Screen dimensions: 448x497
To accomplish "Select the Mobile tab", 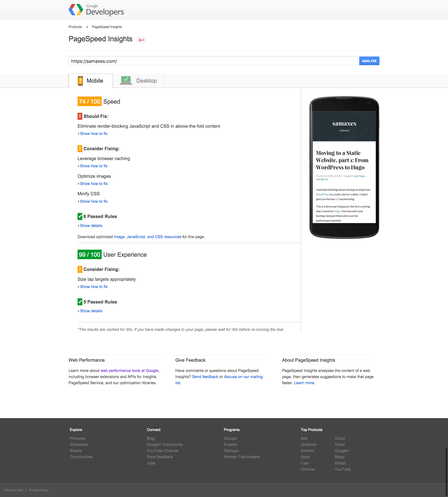I will [91, 81].
